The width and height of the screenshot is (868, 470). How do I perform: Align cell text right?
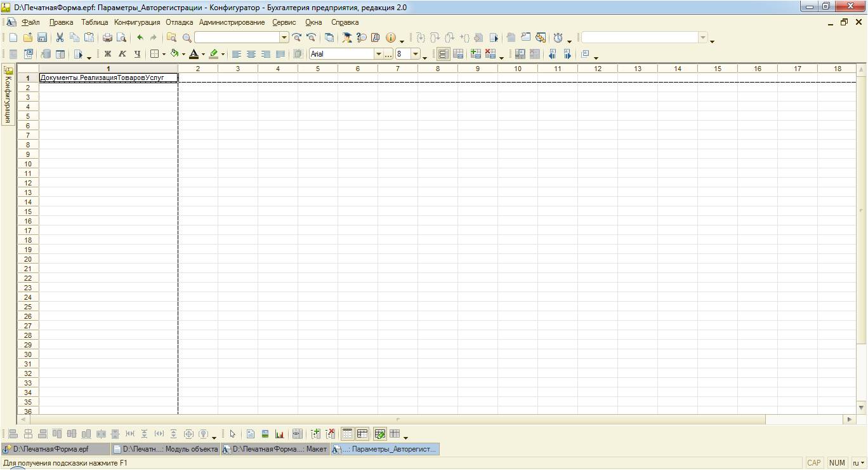pos(266,55)
